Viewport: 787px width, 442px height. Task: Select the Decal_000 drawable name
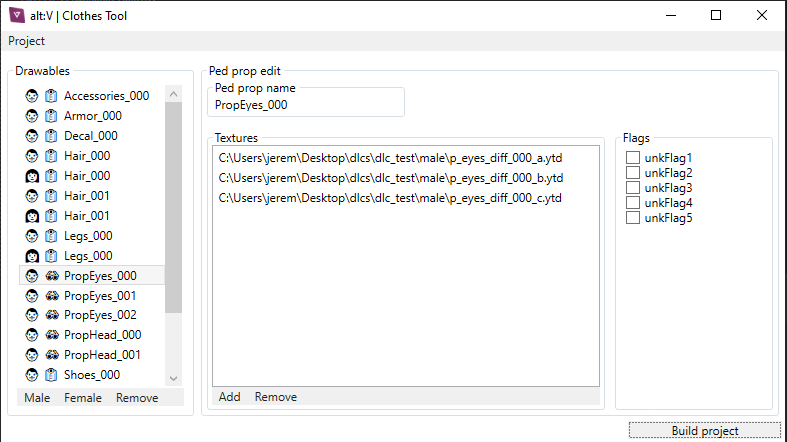91,136
